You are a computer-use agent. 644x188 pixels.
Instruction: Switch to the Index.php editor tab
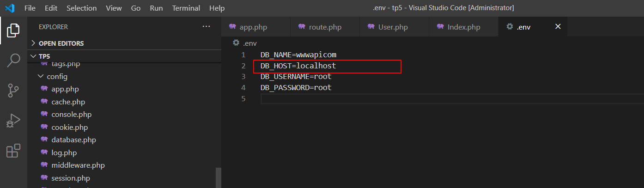[x=464, y=27]
